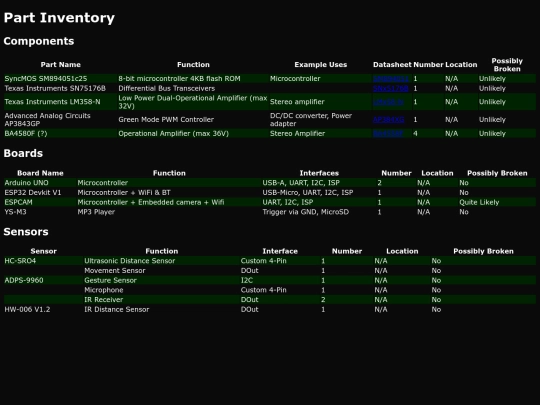Click the 'Datasheet' column header

pos(392,65)
